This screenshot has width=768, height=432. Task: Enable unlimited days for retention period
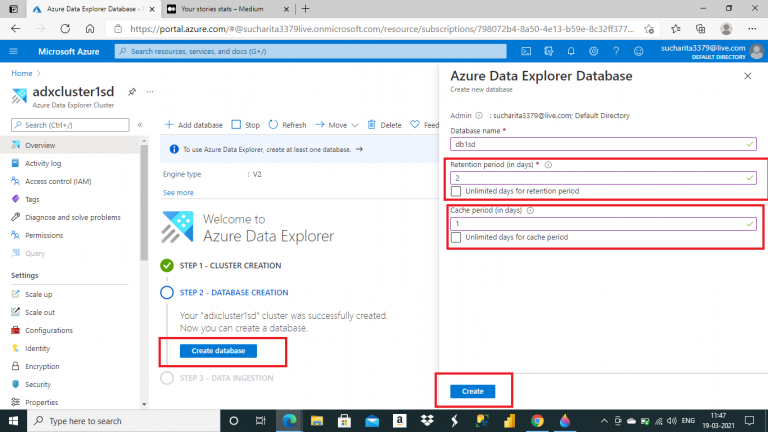click(x=456, y=191)
